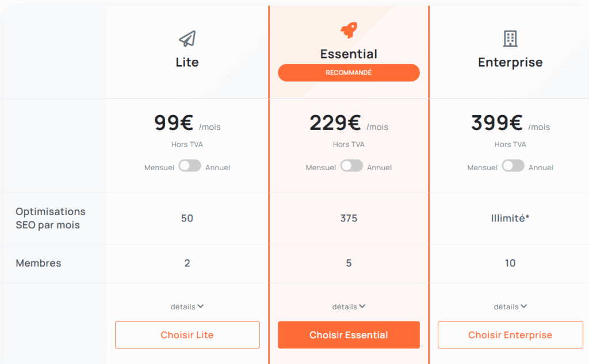This screenshot has height=364, width=589.
Task: Click the 229€ price of Essential
Action: [335, 123]
